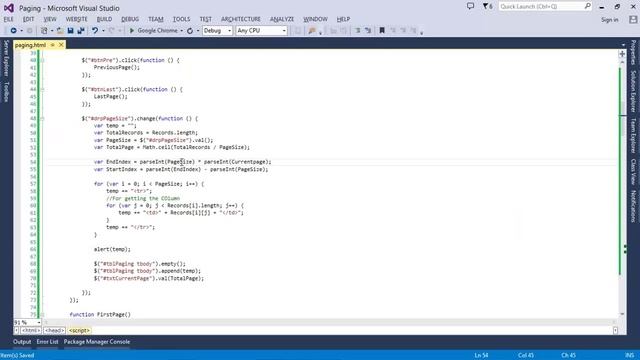Click the Open File folder icon
The width and height of the screenshot is (640, 360).
click(60, 31)
